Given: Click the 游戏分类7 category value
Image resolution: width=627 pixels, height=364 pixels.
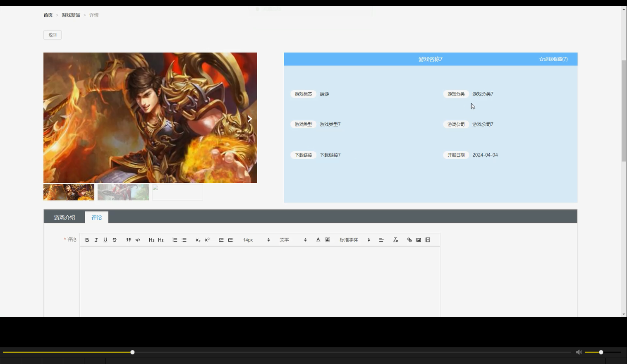Looking at the screenshot, I should (x=483, y=94).
